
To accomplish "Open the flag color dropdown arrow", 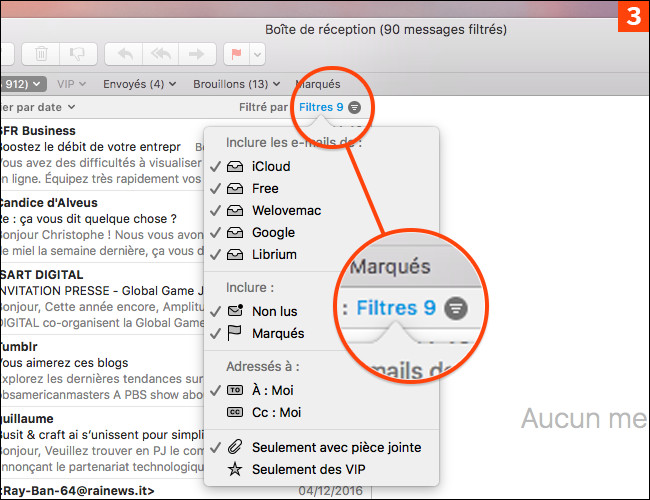I will click(x=258, y=53).
